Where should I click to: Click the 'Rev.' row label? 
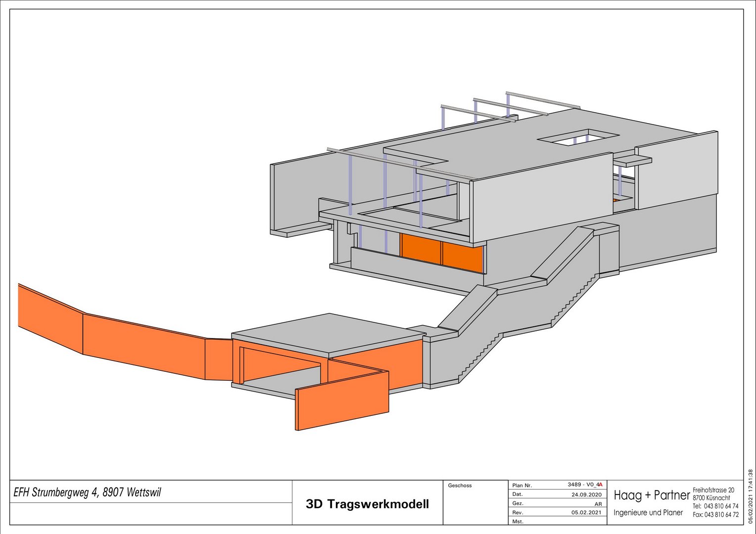click(518, 513)
